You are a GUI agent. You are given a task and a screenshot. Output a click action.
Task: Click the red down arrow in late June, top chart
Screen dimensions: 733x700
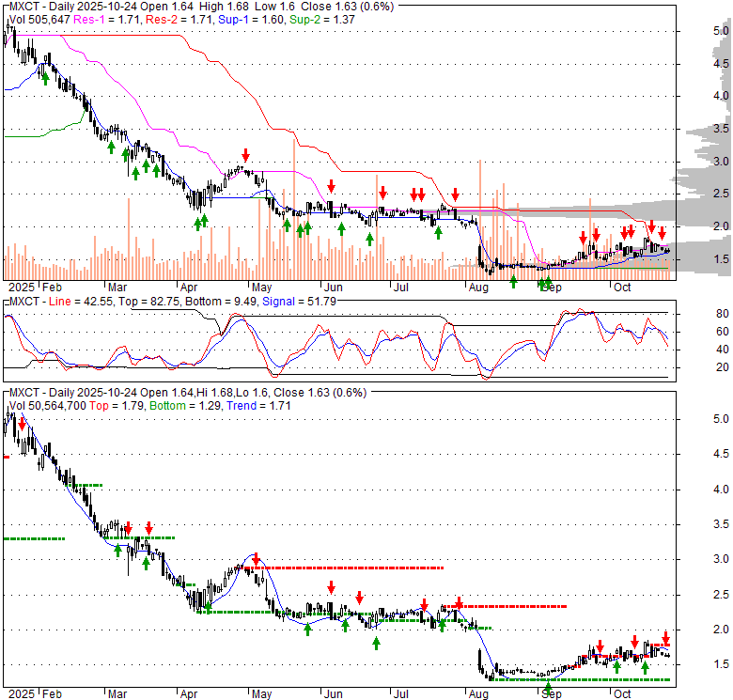pyautogui.click(x=382, y=192)
